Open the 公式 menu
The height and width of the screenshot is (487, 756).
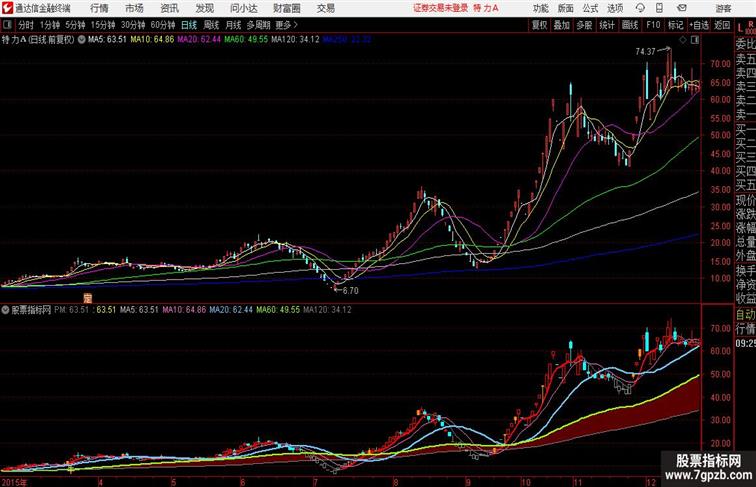[x=590, y=8]
